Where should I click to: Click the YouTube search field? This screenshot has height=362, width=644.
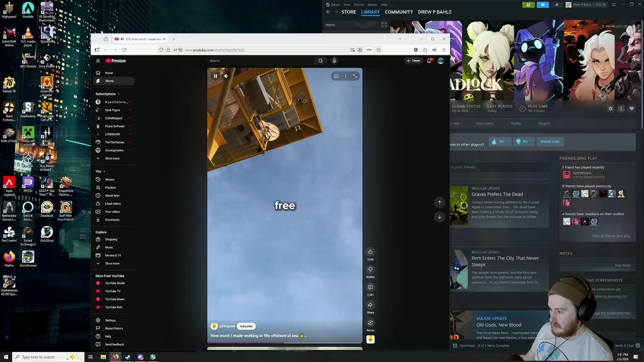point(261,61)
